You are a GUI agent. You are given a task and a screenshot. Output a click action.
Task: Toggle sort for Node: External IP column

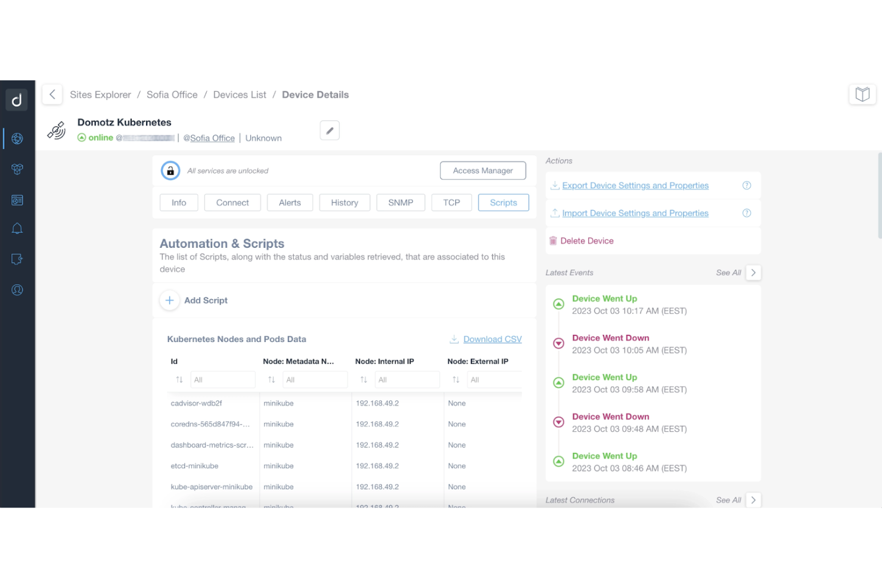[x=456, y=380]
